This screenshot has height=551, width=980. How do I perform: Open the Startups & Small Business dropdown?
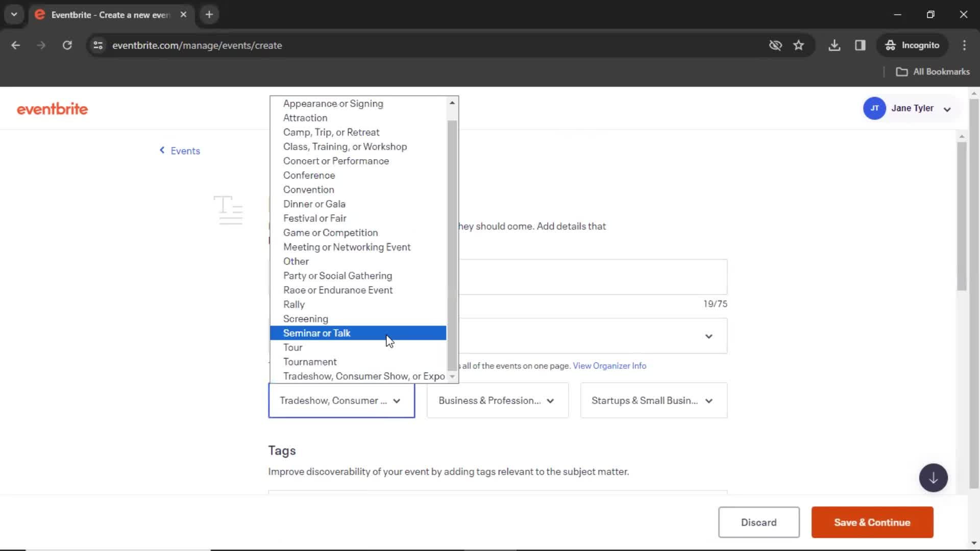pos(654,400)
